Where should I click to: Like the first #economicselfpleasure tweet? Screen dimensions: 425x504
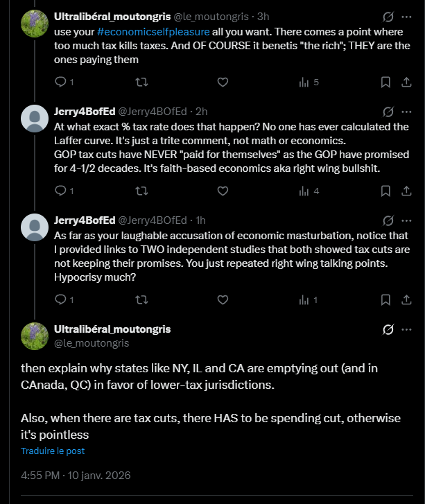pyautogui.click(x=223, y=82)
